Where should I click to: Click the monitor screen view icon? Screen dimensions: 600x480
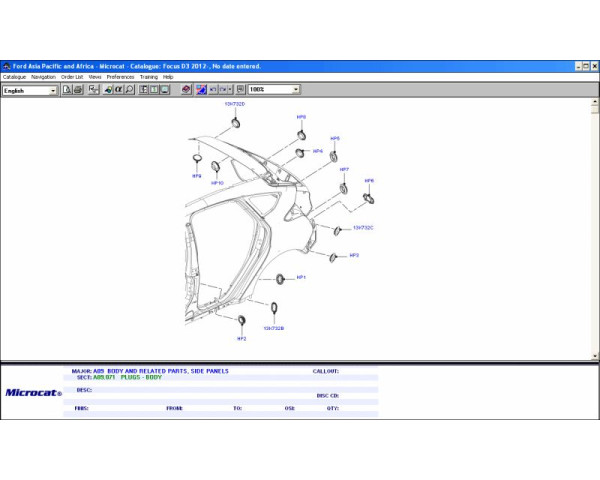point(165,89)
